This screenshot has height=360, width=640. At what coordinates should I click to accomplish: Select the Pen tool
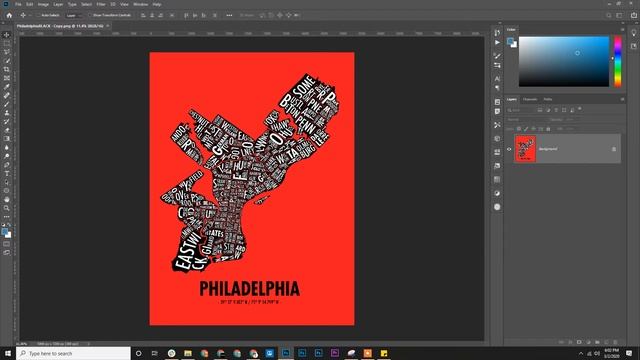pyautogui.click(x=7, y=165)
